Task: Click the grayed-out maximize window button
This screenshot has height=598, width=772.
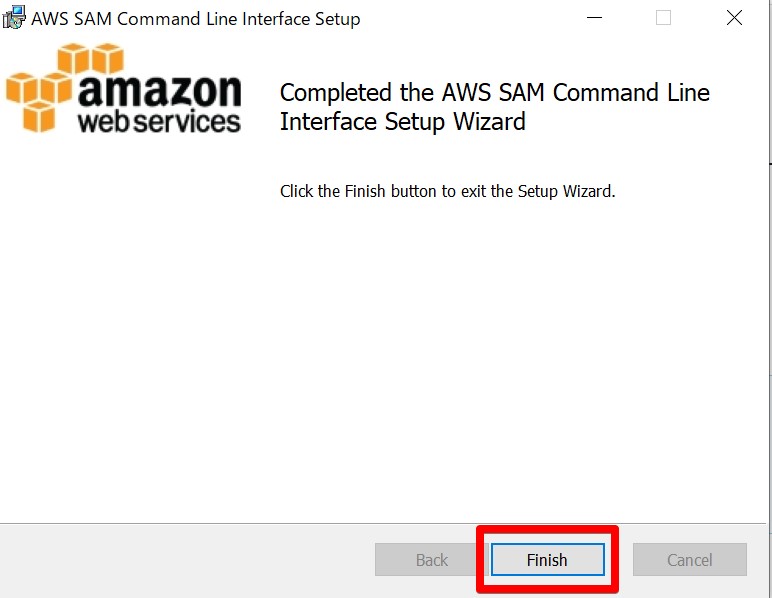Action: [x=663, y=18]
